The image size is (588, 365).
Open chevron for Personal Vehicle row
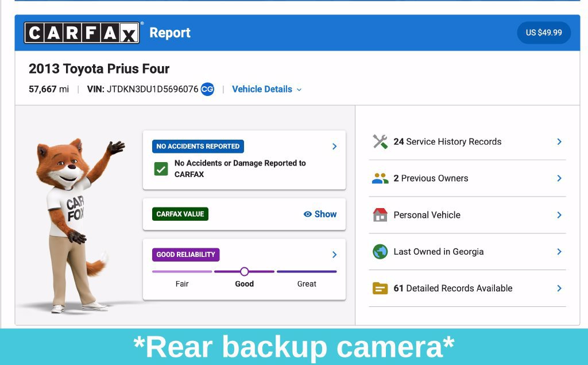click(x=559, y=215)
